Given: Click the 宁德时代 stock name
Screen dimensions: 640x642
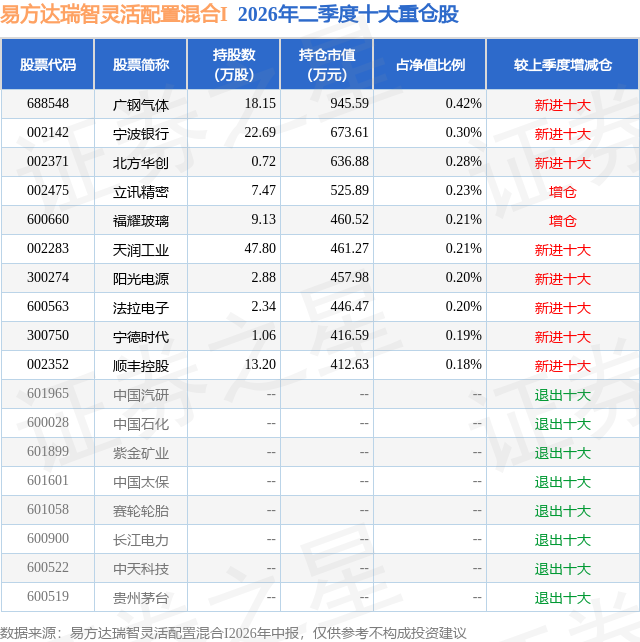Looking at the screenshot, I should pyautogui.click(x=141, y=337).
